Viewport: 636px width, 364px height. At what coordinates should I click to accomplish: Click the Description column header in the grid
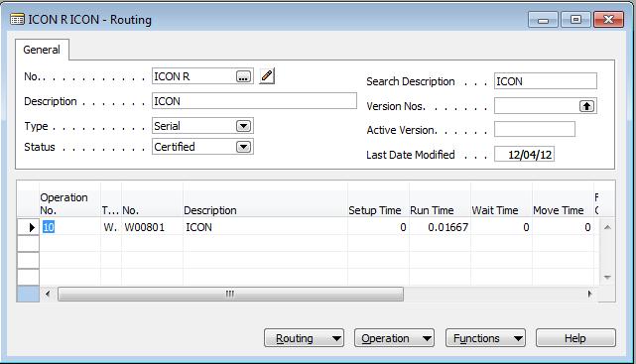click(x=265, y=204)
